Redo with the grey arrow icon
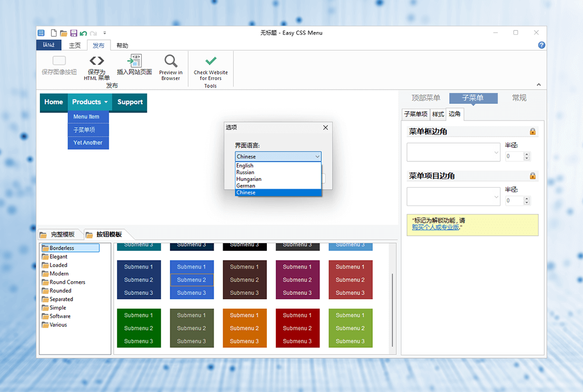 pyautogui.click(x=93, y=33)
